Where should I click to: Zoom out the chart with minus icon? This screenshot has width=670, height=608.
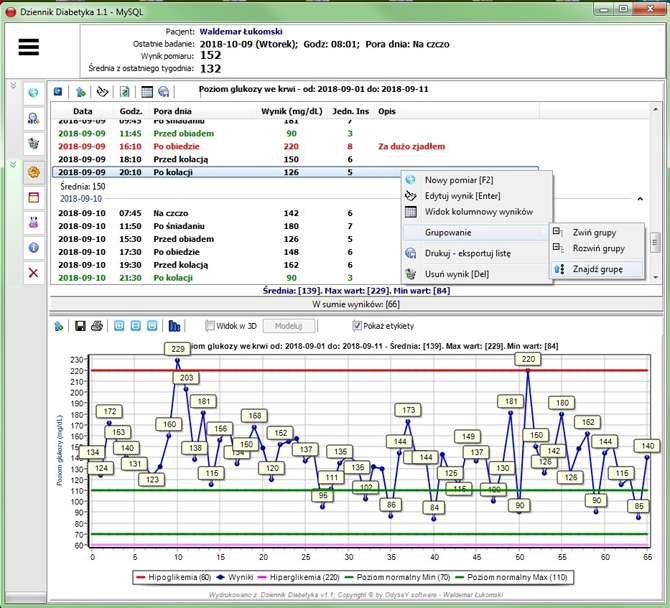(135, 326)
